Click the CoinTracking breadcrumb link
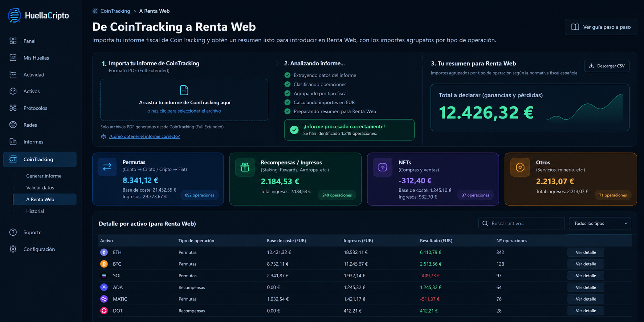 click(115, 11)
